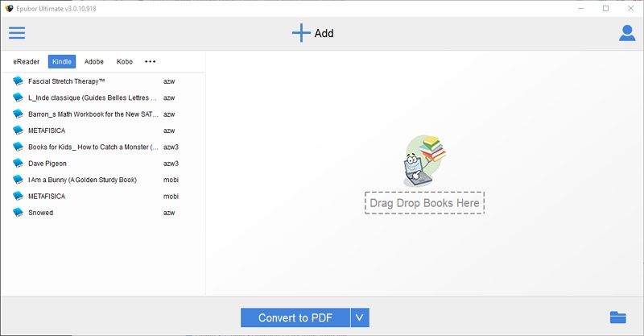The height and width of the screenshot is (336, 644).
Task: Close the Epubor Ultimate window
Action: tap(631, 8)
